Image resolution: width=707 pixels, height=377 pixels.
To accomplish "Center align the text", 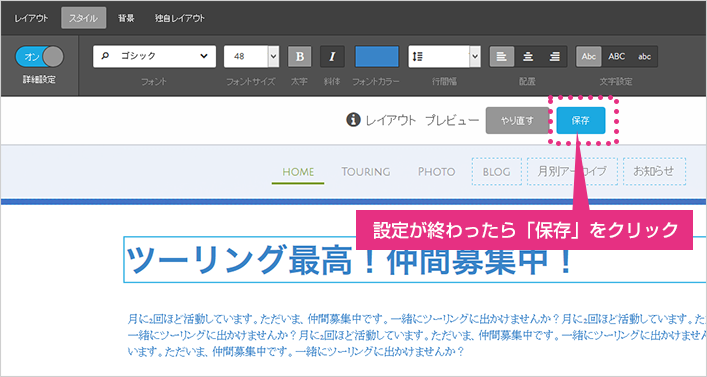I will pyautogui.click(x=528, y=56).
